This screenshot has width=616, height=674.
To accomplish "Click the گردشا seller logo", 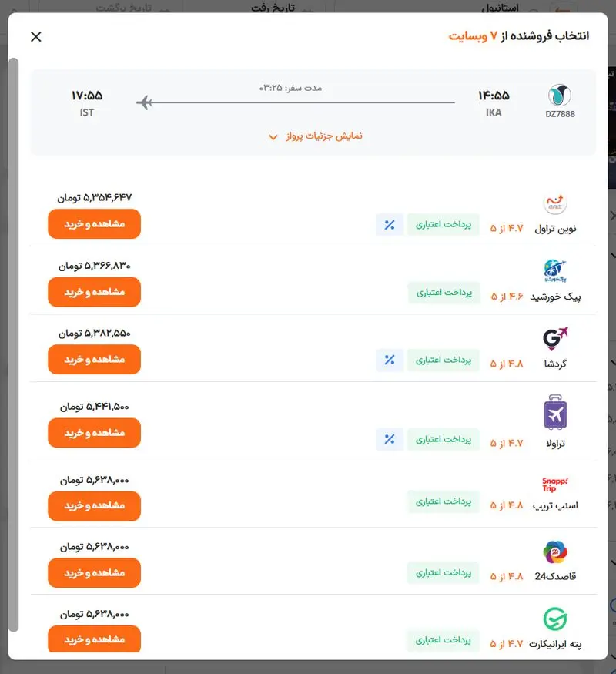I will coord(555,339).
